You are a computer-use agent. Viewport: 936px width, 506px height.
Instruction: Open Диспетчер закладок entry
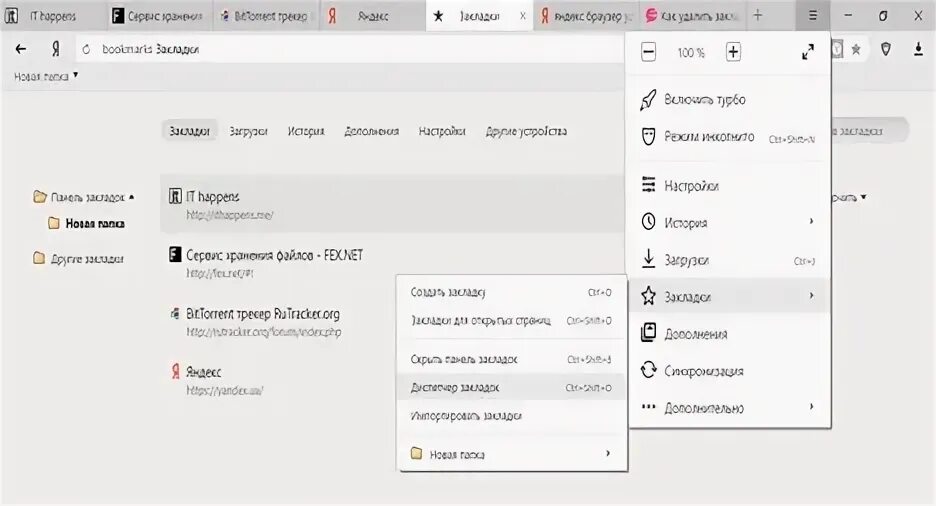click(x=512, y=387)
